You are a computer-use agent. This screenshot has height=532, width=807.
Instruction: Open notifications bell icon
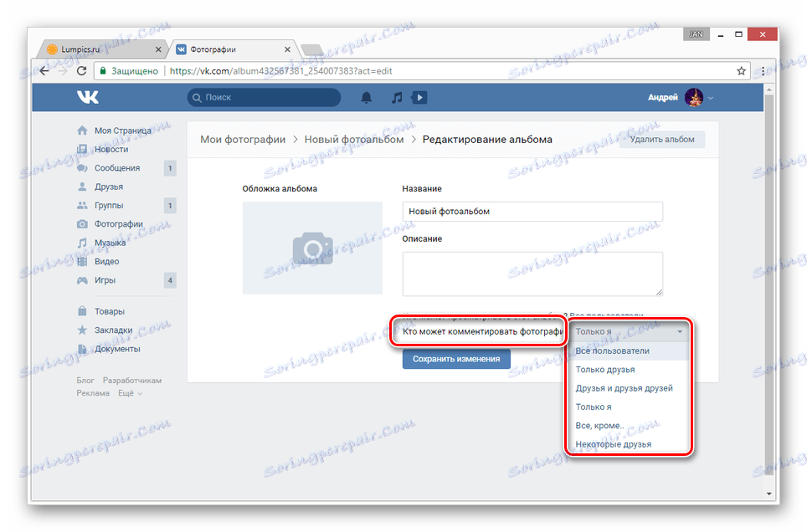pyautogui.click(x=366, y=97)
